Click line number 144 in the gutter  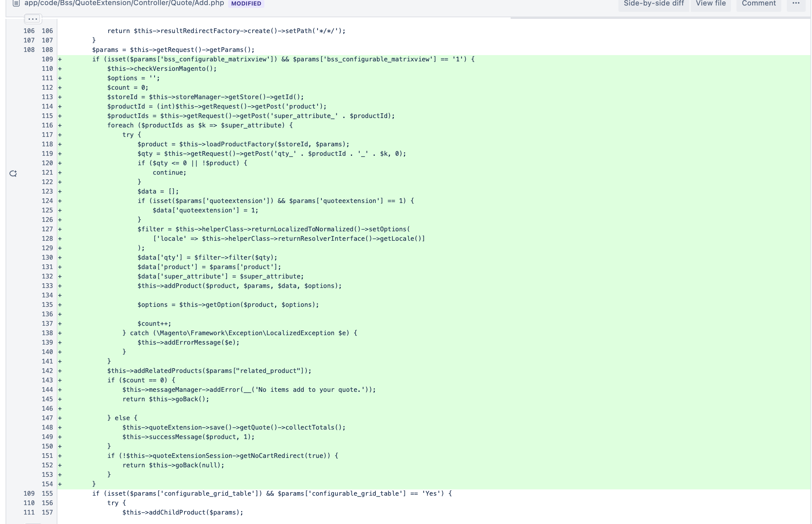click(47, 390)
